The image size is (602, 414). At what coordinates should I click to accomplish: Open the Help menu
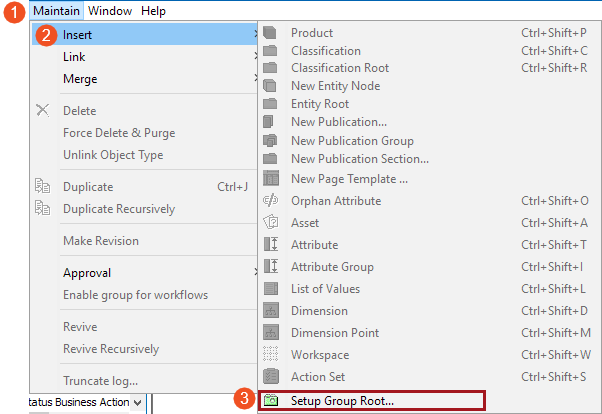[153, 11]
